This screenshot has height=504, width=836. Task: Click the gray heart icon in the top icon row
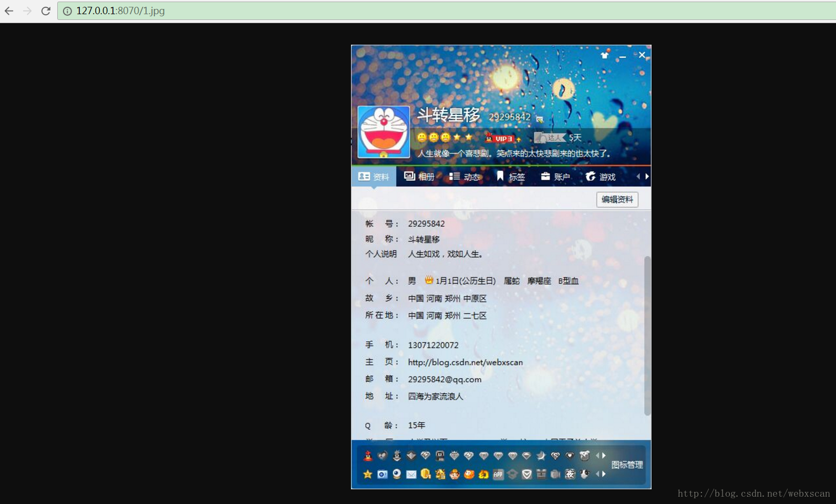(x=383, y=456)
